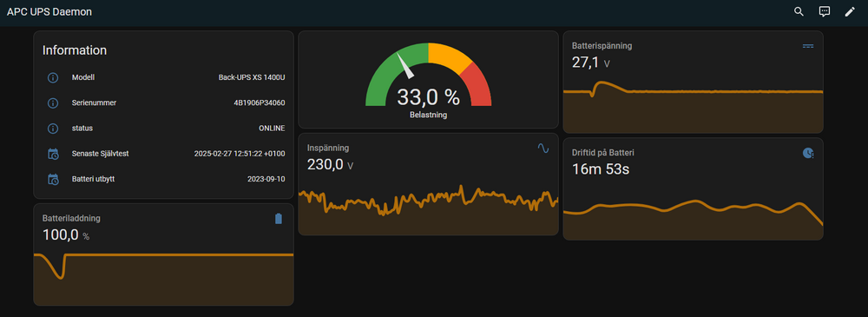Click serial number 4B1906P34060

pyautogui.click(x=259, y=103)
